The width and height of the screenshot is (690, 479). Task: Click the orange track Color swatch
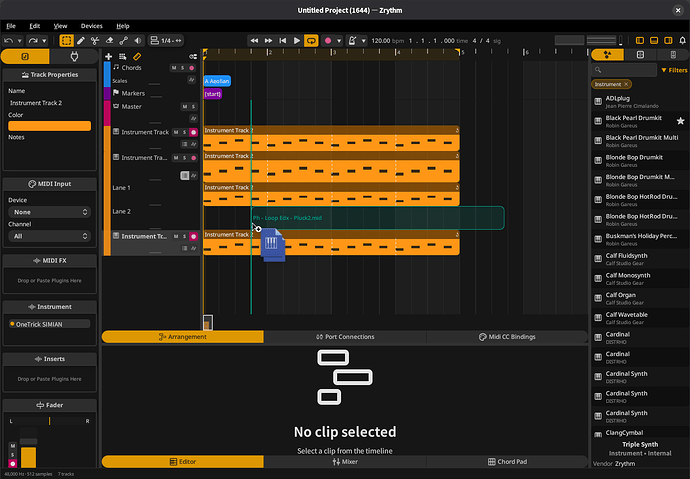pyautogui.click(x=49, y=126)
